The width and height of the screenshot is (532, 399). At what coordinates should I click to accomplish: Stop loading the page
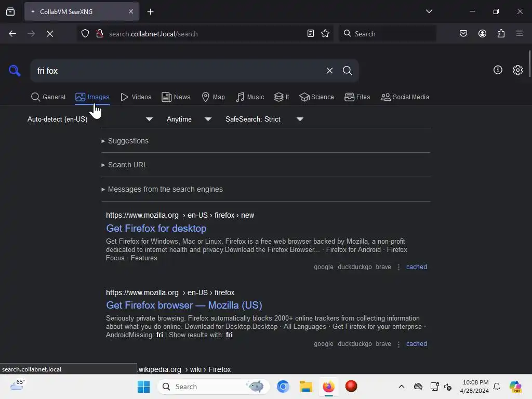point(50,34)
